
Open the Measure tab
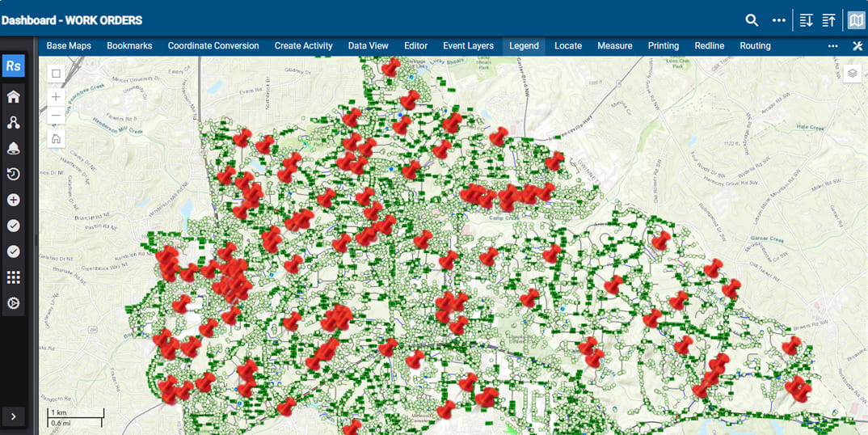click(615, 46)
